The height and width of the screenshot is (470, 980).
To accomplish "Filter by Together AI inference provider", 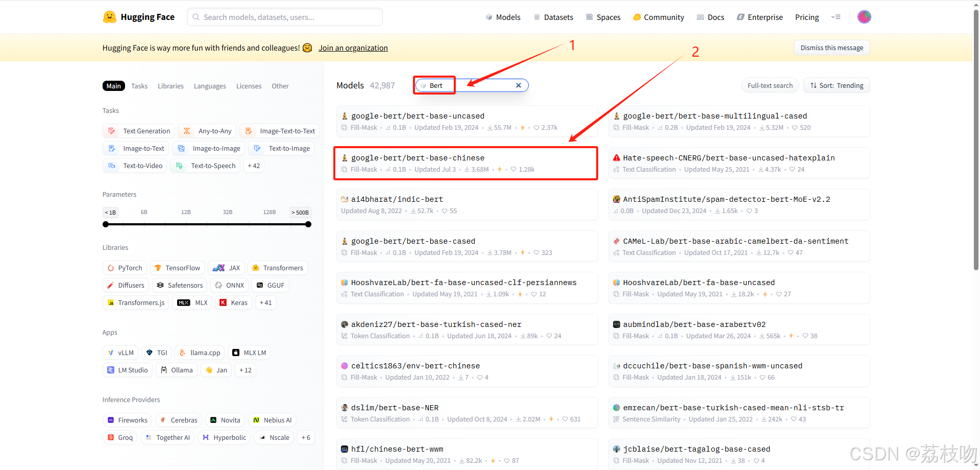I will coord(167,437).
